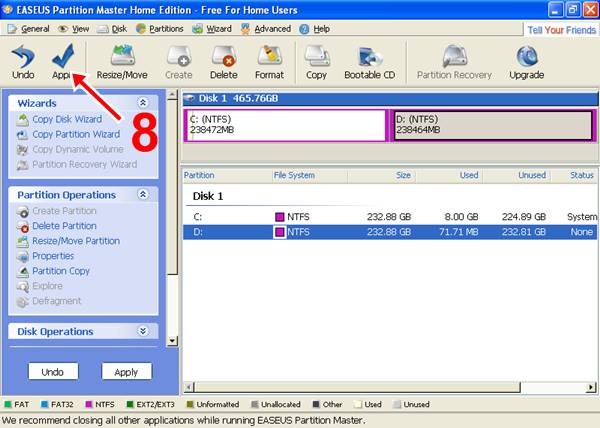
Task: Open the Wizard menu
Action: click(212, 29)
